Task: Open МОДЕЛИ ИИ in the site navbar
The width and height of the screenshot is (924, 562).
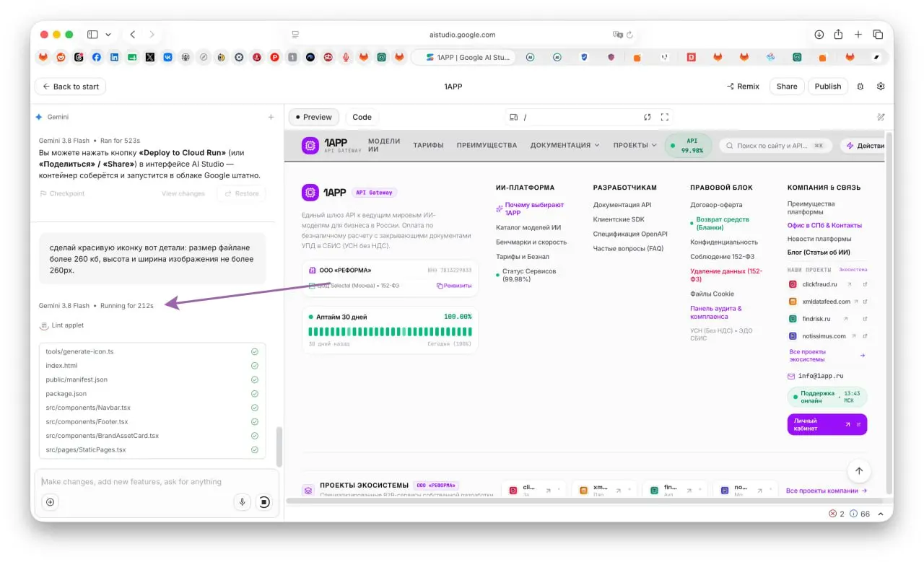Action: [384, 145]
